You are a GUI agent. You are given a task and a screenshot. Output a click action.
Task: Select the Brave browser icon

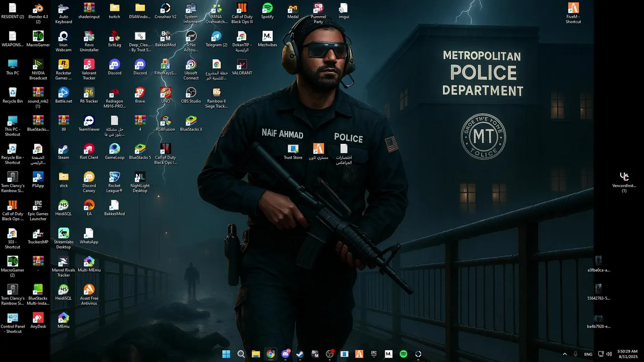coord(140,96)
